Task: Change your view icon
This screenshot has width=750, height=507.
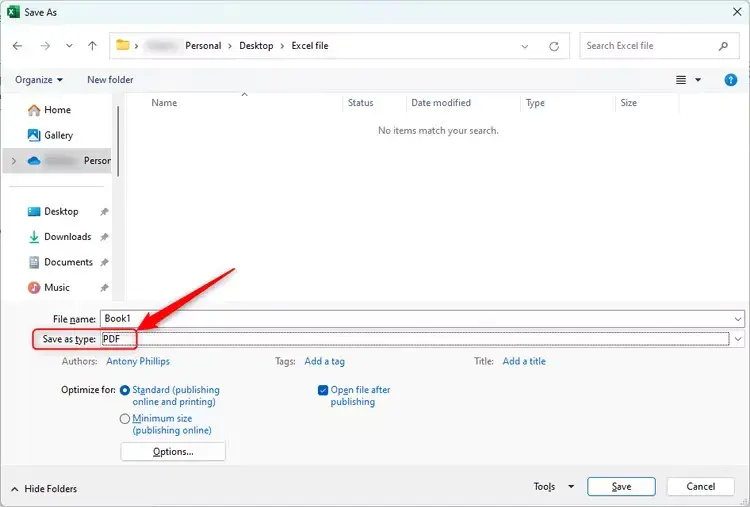Action: 681,80
